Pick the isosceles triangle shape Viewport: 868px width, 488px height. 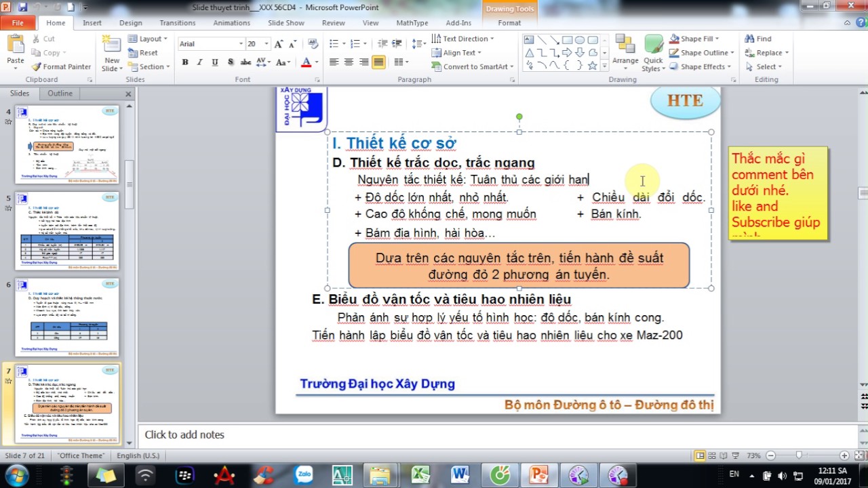[529, 53]
